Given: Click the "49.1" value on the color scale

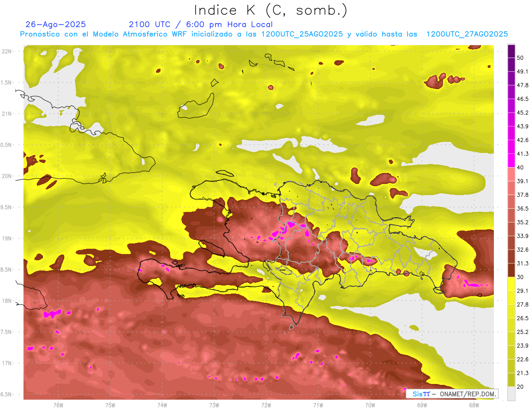Looking at the screenshot, I should 522,71.
